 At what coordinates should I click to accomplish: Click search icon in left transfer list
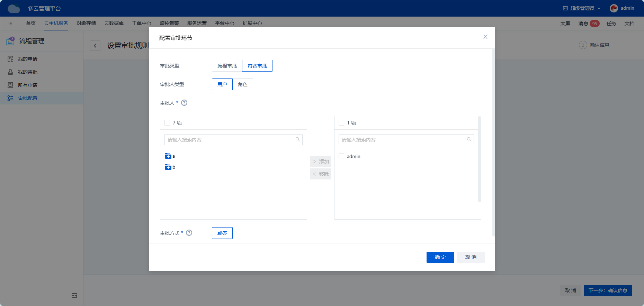[x=297, y=139]
